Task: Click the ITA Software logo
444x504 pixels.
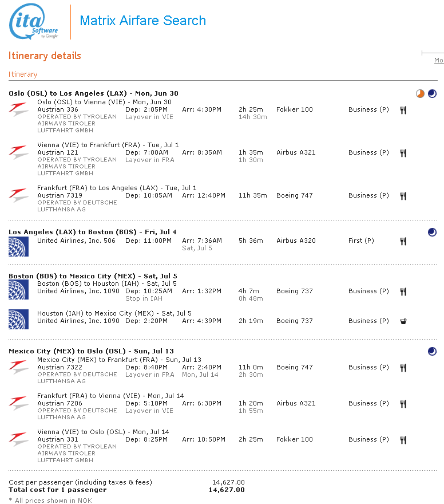Action: point(34,22)
